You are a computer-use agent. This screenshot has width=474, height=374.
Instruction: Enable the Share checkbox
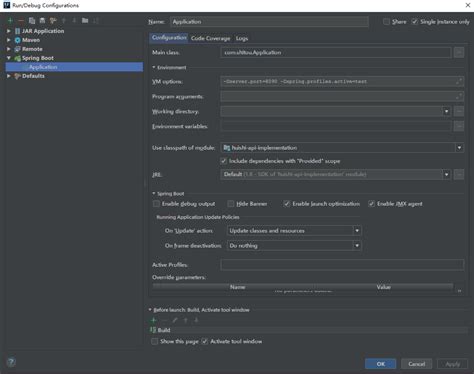pos(386,22)
